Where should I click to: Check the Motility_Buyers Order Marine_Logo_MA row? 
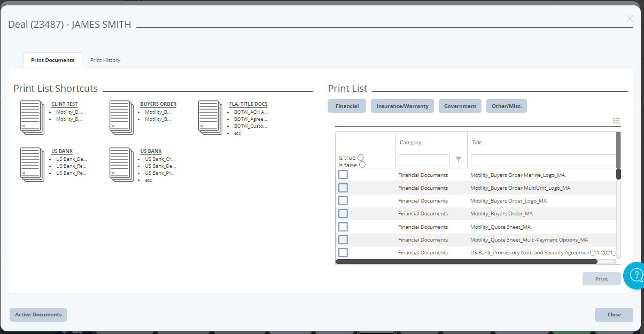[343, 175]
